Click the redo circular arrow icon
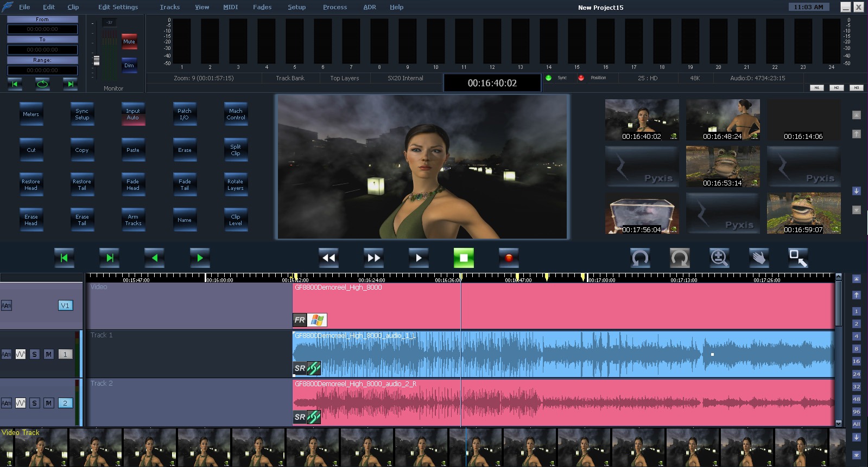868x467 pixels. pos(680,258)
